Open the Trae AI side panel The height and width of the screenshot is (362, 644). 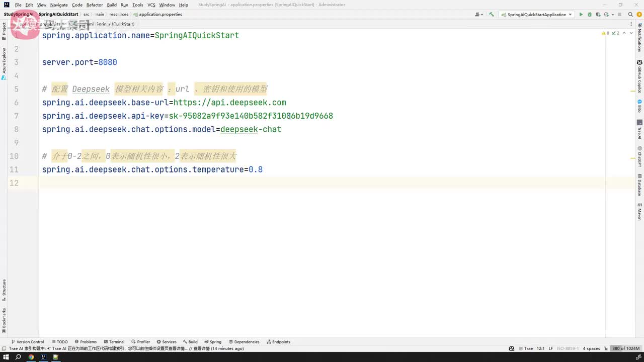click(639, 129)
